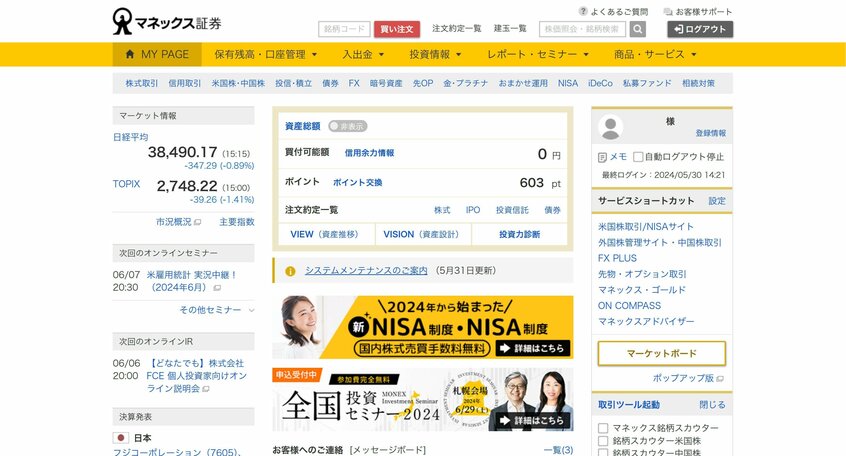This screenshot has height=456, width=846.
Task: Click the user avatar icon
Action: (611, 127)
